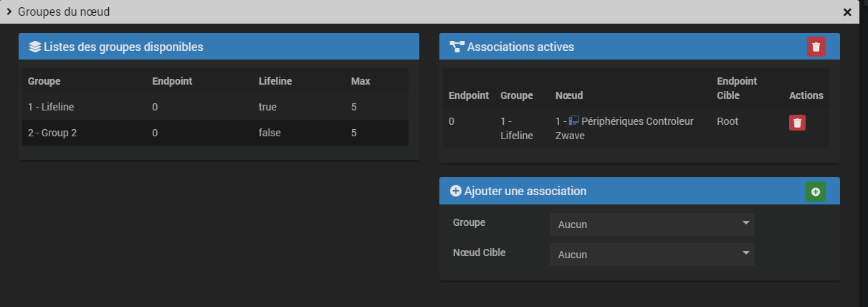Screen dimensions: 868x307
Task: Click the Périphériques Controleur Zwave node link
Action: click(x=624, y=128)
